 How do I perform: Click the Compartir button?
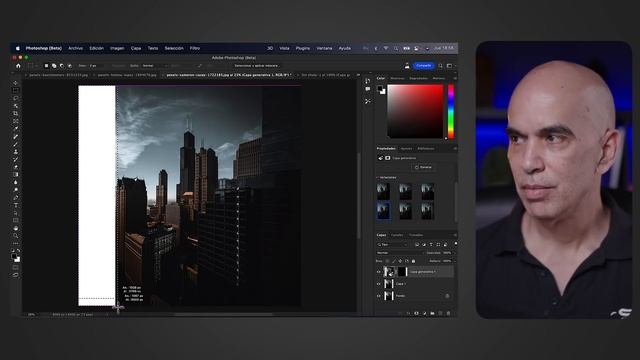click(x=424, y=66)
